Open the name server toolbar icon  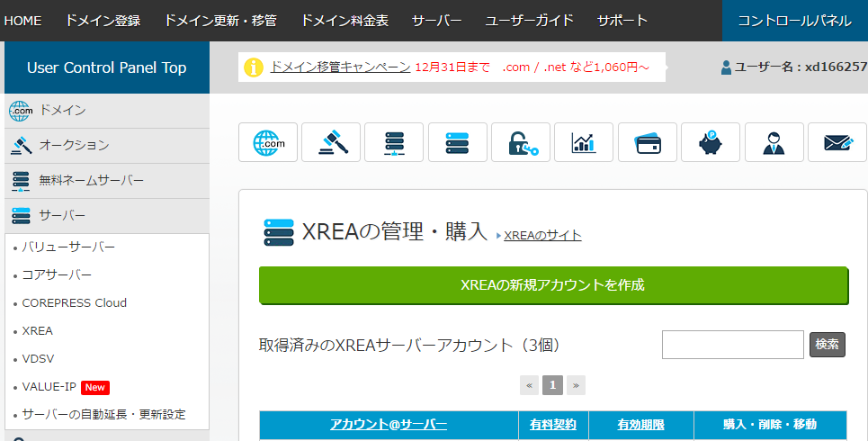point(394,142)
